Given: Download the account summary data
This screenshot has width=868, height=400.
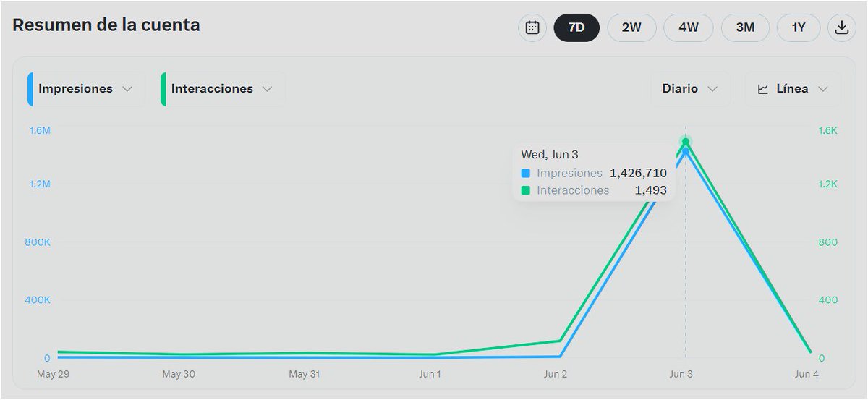Looking at the screenshot, I should click(x=841, y=27).
